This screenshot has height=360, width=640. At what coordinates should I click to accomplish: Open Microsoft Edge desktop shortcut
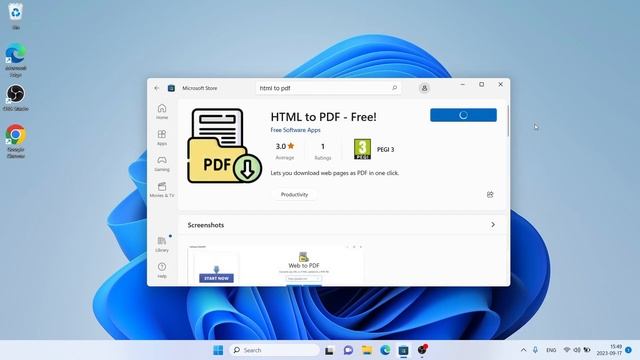[x=16, y=60]
